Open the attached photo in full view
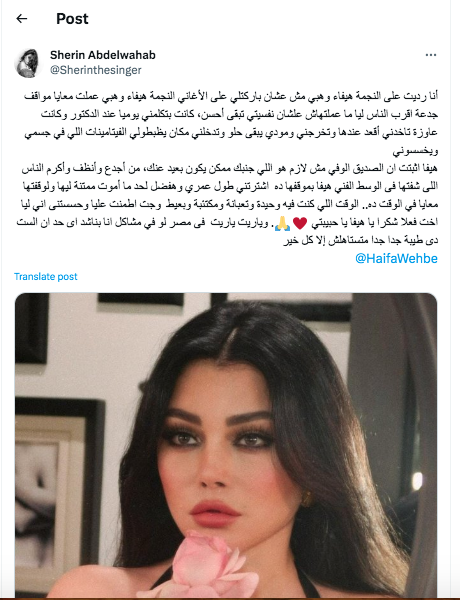This screenshot has height=600, width=460. click(226, 445)
